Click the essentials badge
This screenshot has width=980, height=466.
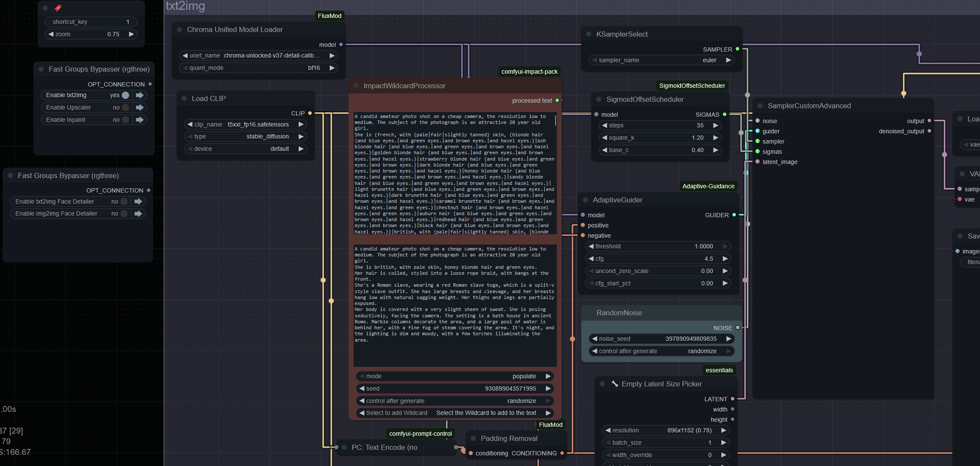click(719, 370)
